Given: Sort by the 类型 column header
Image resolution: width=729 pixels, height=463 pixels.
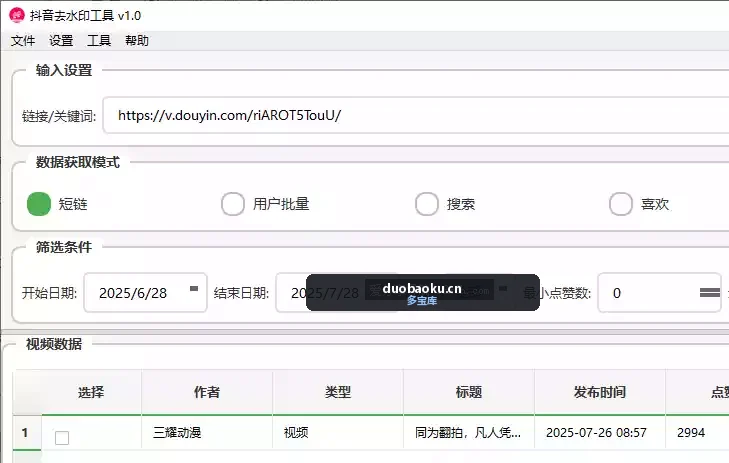Looking at the screenshot, I should click(338, 392).
